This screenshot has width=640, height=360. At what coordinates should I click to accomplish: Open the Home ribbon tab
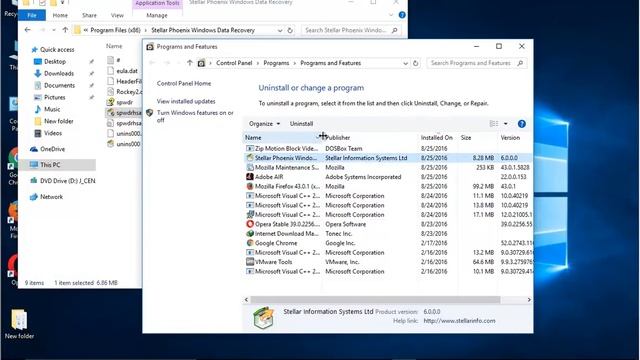click(60, 15)
